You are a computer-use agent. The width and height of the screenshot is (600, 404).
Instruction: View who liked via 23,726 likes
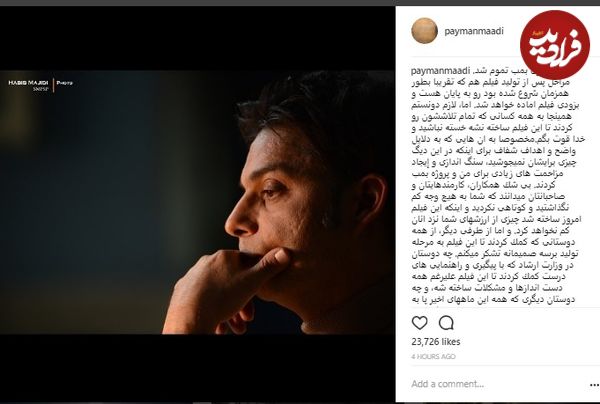pyautogui.click(x=436, y=342)
